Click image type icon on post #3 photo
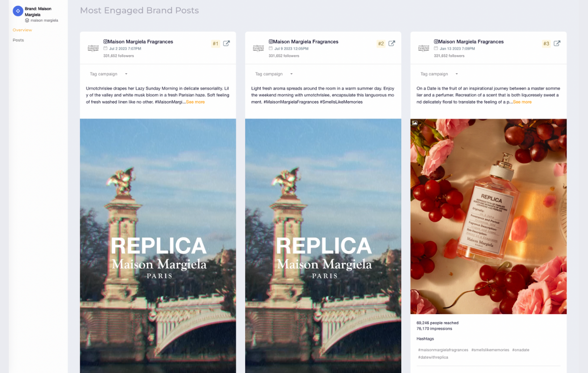Viewport: 588px width, 373px height. point(415,123)
